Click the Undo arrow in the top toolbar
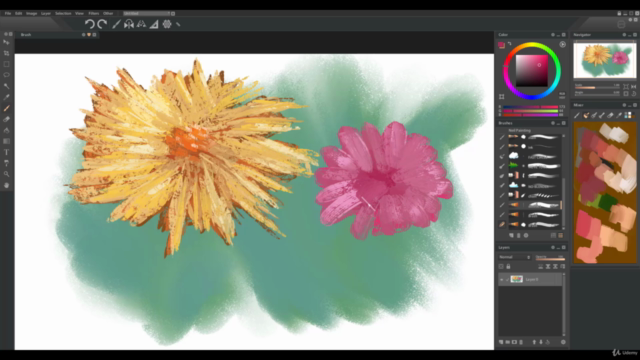The width and height of the screenshot is (640, 360). (89, 24)
